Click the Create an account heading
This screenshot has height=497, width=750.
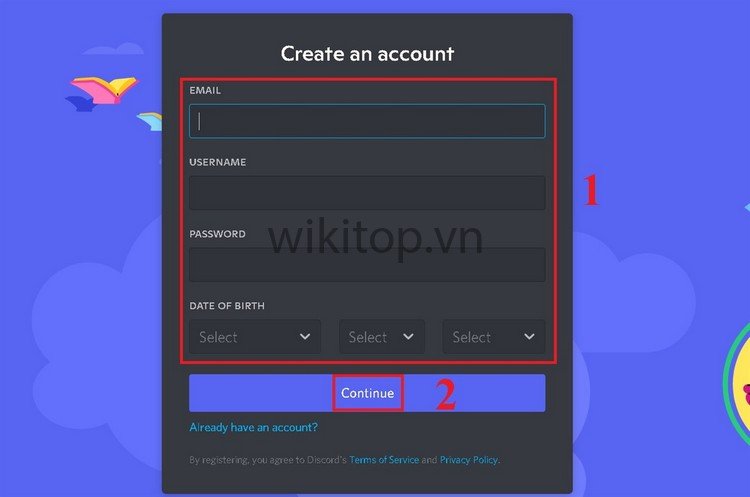[x=367, y=54]
